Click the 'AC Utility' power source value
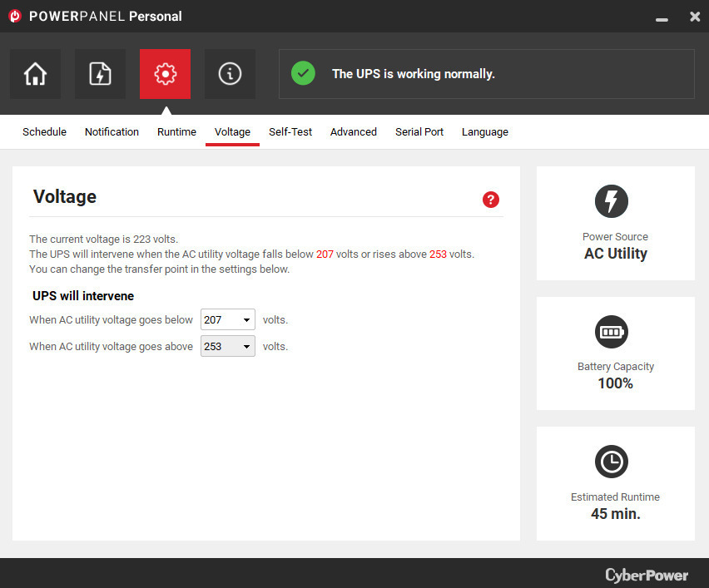The image size is (709, 588). 616,254
